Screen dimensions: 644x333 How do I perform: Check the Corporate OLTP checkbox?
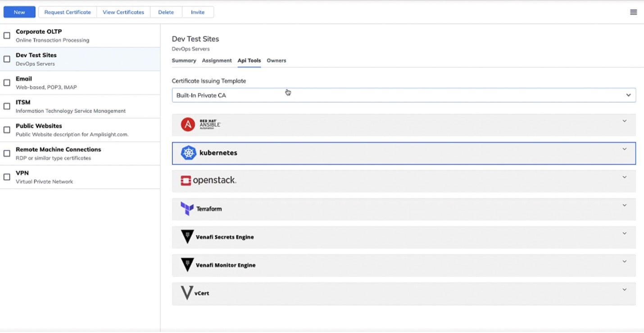click(x=7, y=36)
